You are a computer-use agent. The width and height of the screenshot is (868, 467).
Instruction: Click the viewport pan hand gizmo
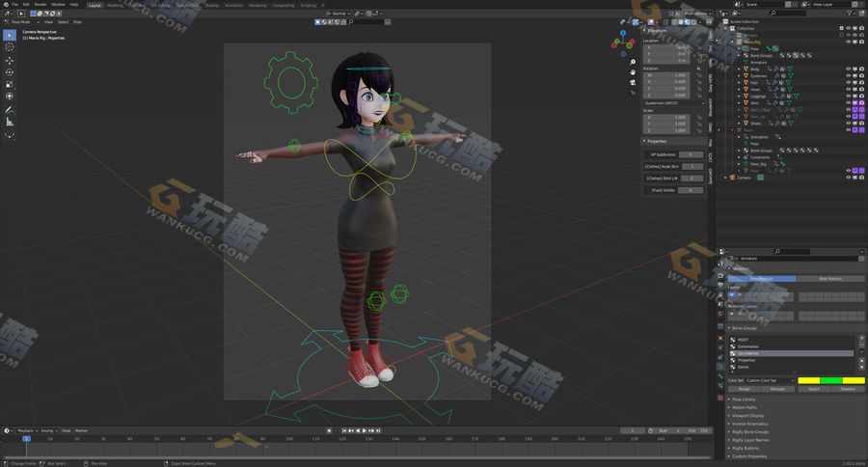(x=632, y=72)
